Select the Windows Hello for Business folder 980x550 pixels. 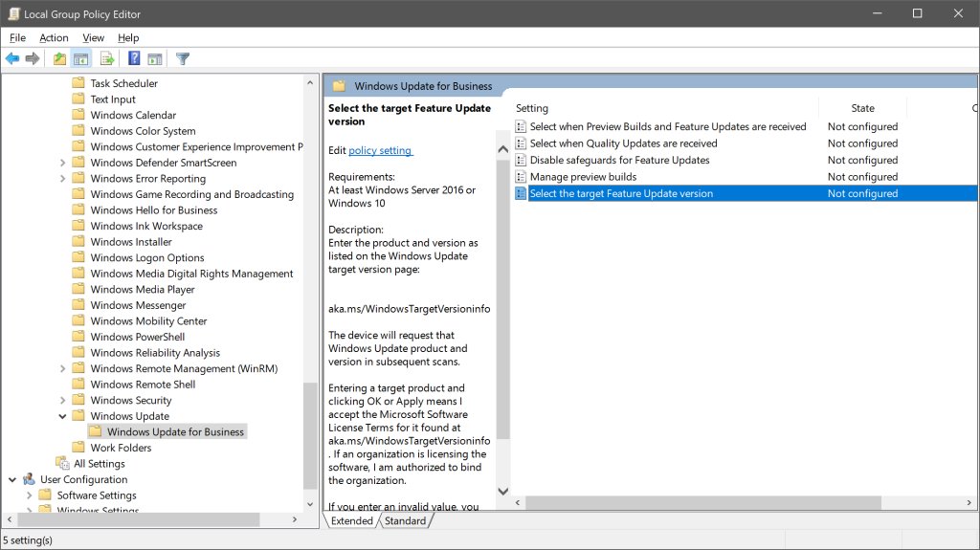pyautogui.click(x=154, y=210)
